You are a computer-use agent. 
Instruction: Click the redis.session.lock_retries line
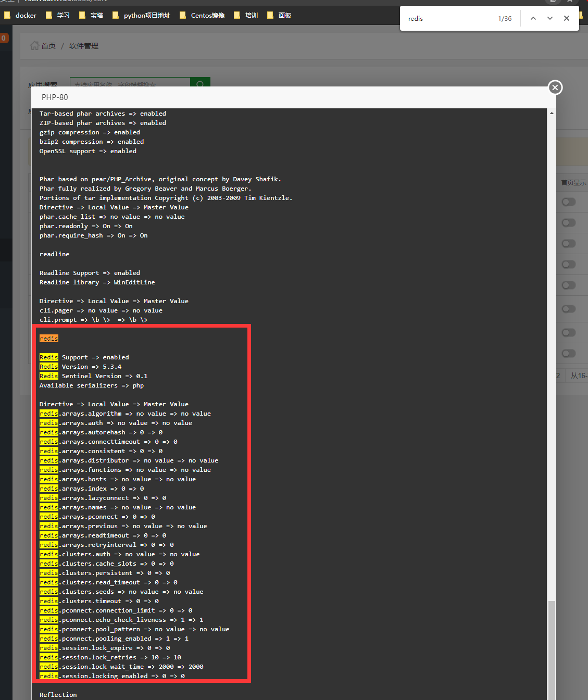(110, 657)
